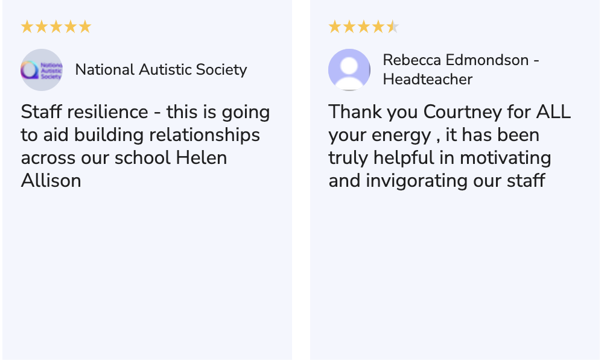The width and height of the screenshot is (607, 364).
Task: Click the third star on Rebecca Edmondson's review
Action: 364,27
